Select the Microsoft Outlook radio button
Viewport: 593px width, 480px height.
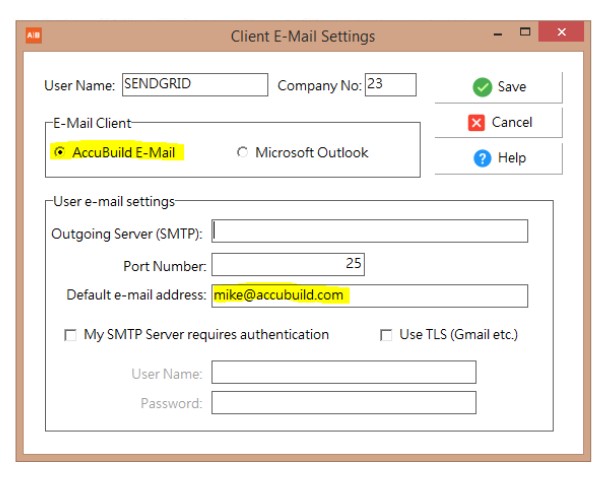[x=242, y=152]
